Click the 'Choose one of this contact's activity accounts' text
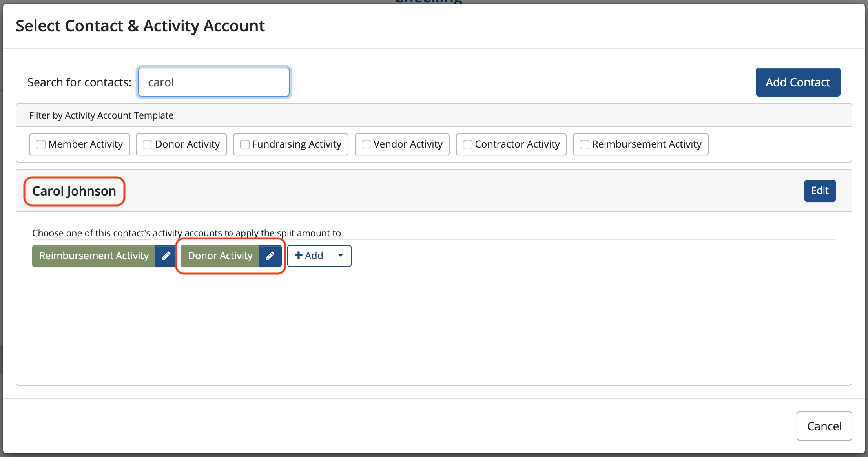Viewport: 868px width, 457px height. 186,233
